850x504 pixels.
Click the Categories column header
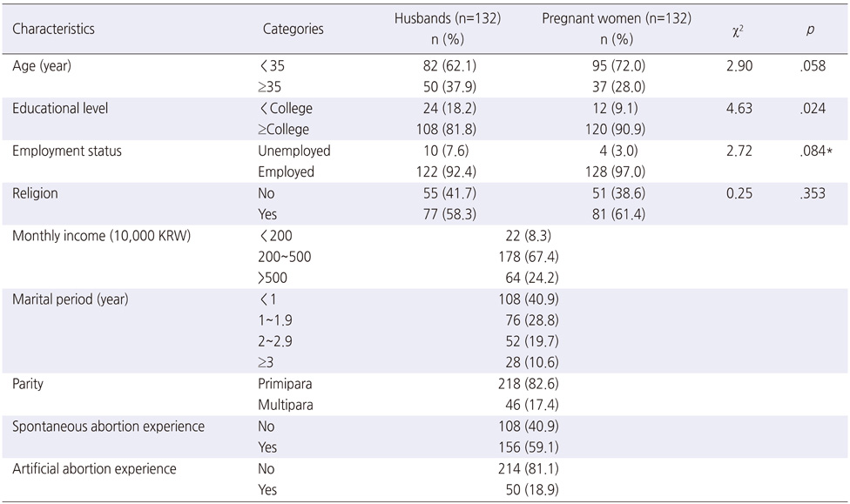tap(293, 29)
